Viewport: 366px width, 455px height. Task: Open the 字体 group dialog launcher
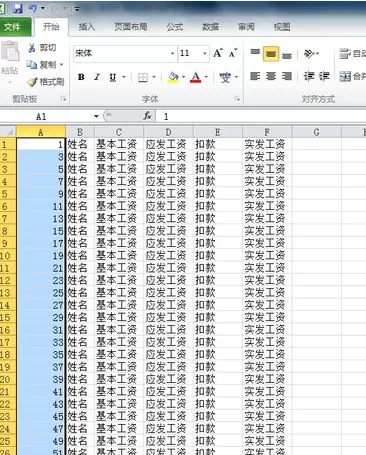(237, 99)
